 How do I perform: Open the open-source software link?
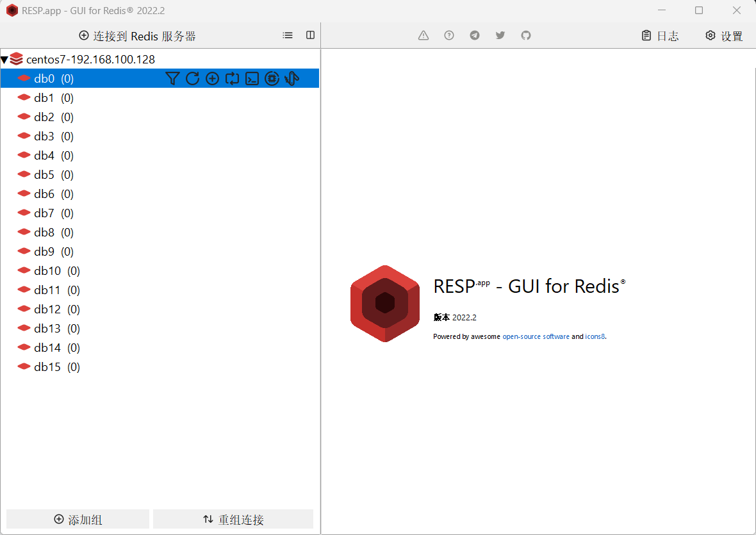536,336
